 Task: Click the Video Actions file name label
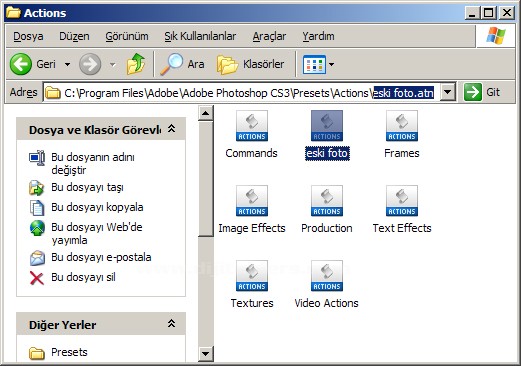point(326,303)
